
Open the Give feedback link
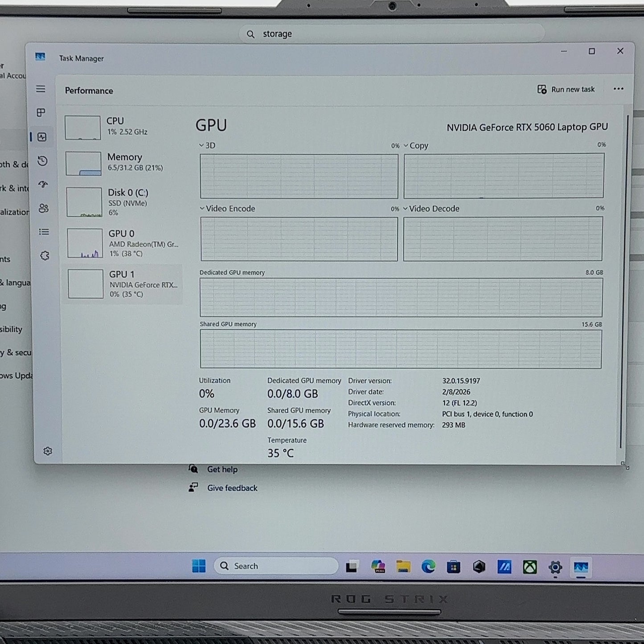[x=232, y=488]
